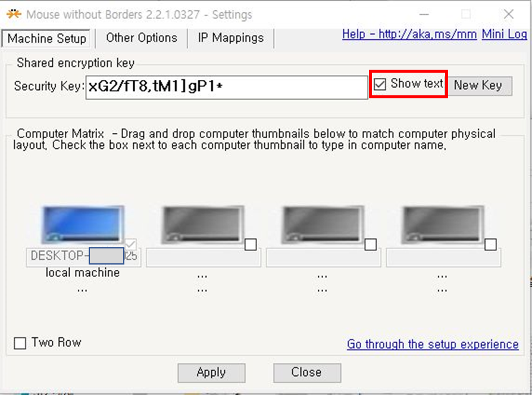This screenshot has width=532, height=395.
Task: Open the Mini Log link
Action: coord(504,34)
